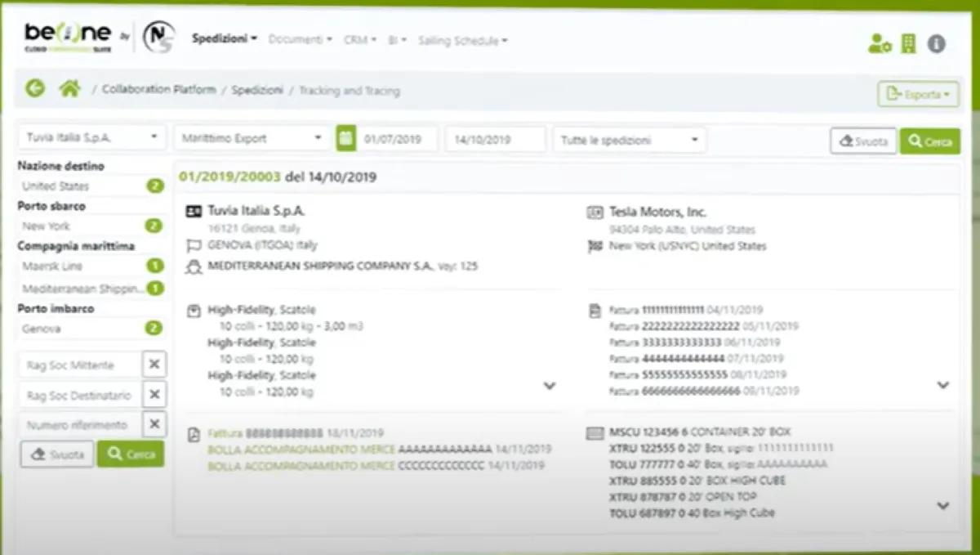Viewport: 980px width, 555px height.
Task: Clear Rag Soc Mittente field with X
Action: [154, 365]
